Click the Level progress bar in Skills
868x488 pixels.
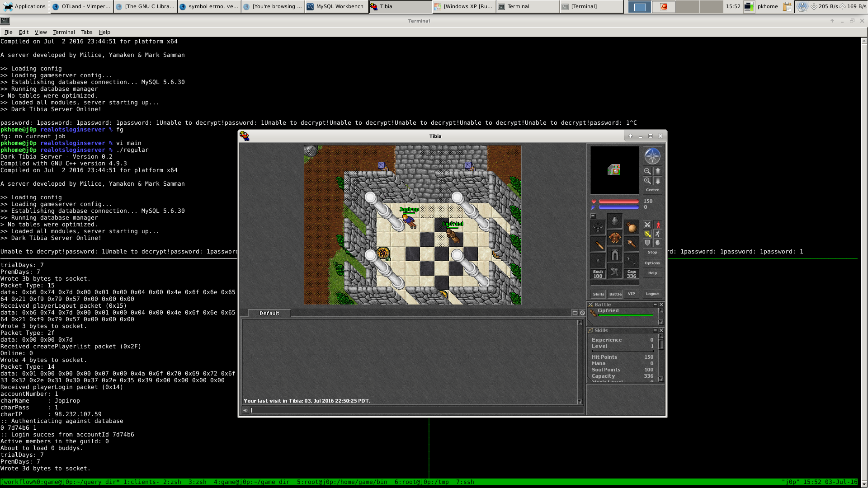[623, 351]
